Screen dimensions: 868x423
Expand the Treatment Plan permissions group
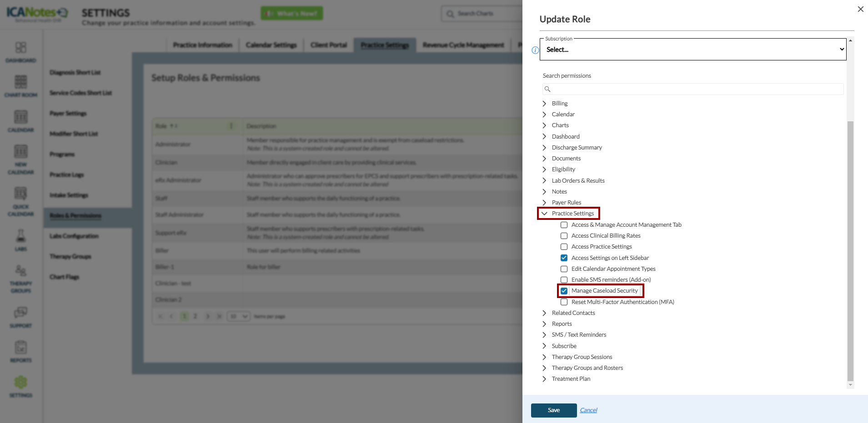click(544, 379)
